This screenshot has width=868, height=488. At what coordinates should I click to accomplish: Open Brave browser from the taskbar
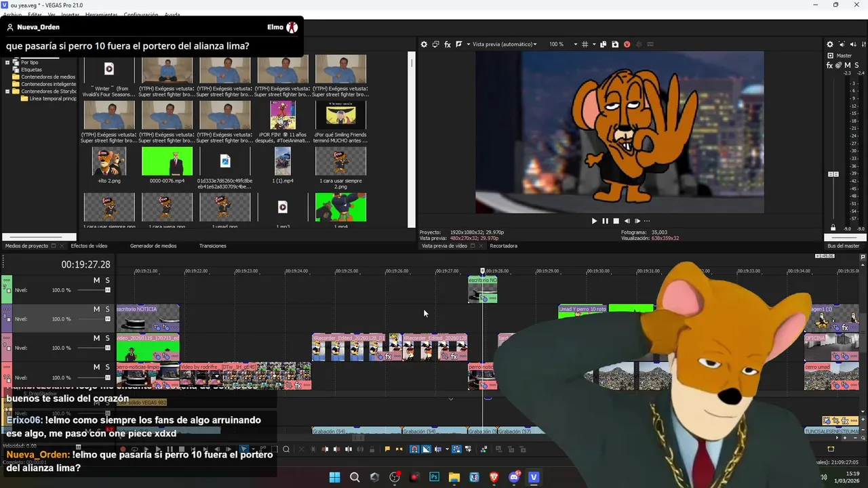click(494, 477)
